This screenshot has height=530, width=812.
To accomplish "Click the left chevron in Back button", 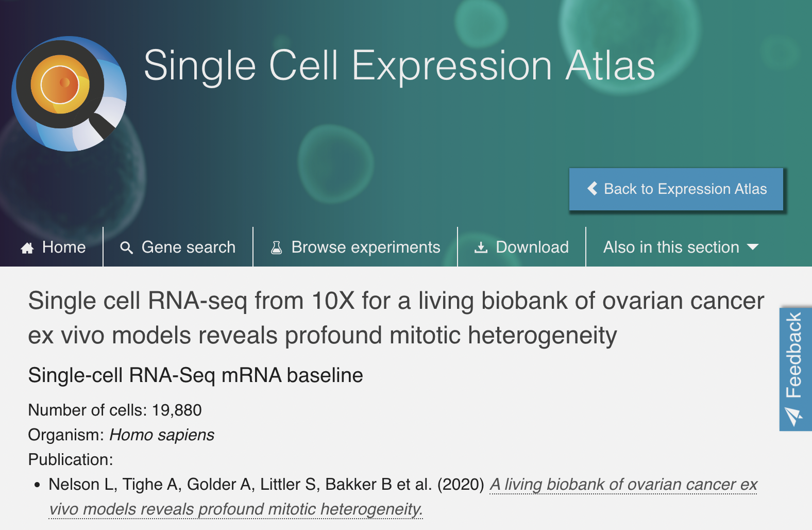I will pos(593,189).
